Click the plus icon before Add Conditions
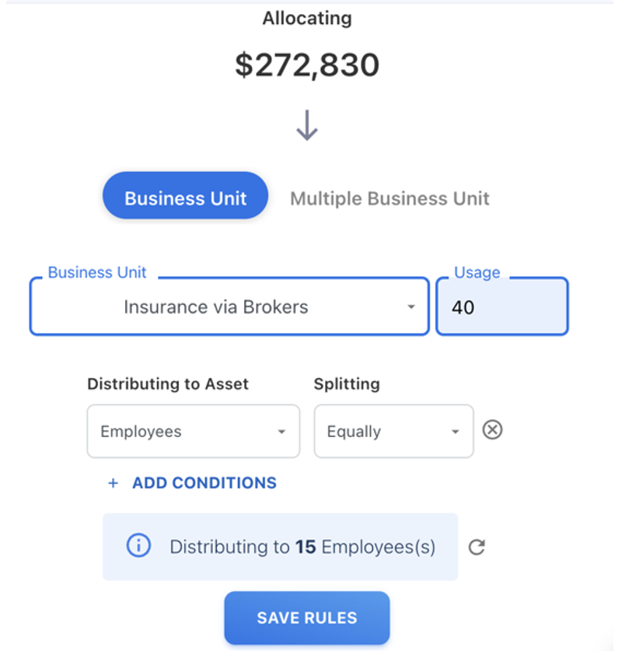The width and height of the screenshot is (639, 672). click(x=113, y=483)
